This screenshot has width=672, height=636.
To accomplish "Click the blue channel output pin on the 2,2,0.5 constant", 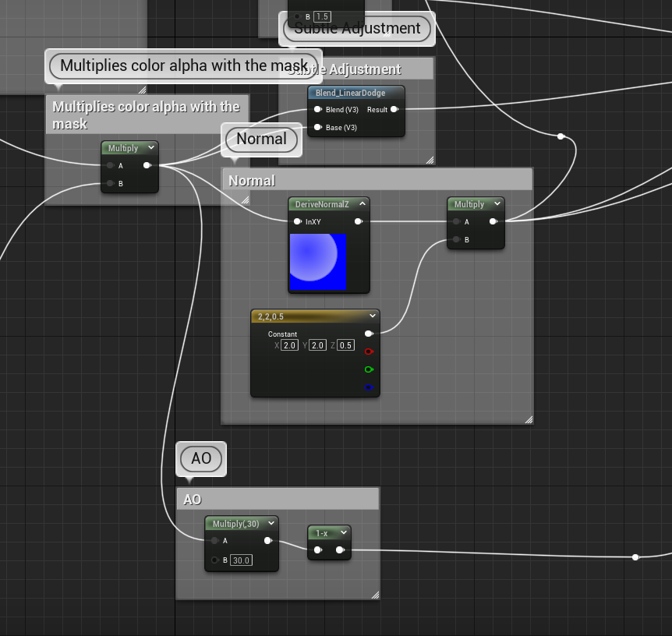I will (369, 387).
